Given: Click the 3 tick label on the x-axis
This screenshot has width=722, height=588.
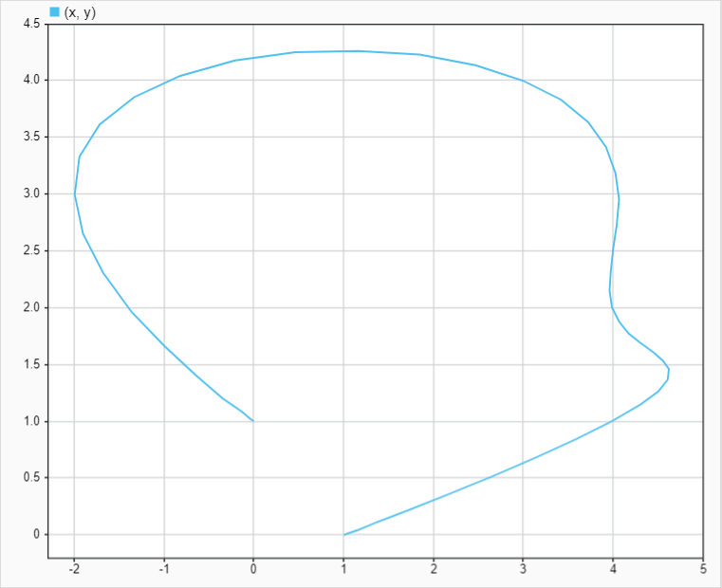Looking at the screenshot, I should [523, 569].
